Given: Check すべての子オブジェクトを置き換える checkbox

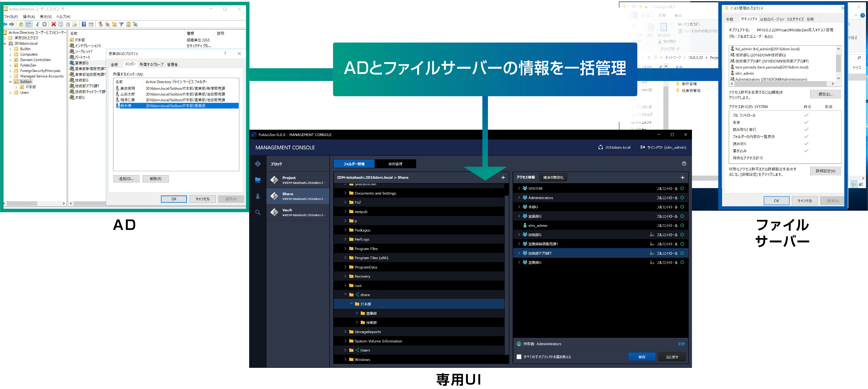Looking at the screenshot, I should coord(519,357).
